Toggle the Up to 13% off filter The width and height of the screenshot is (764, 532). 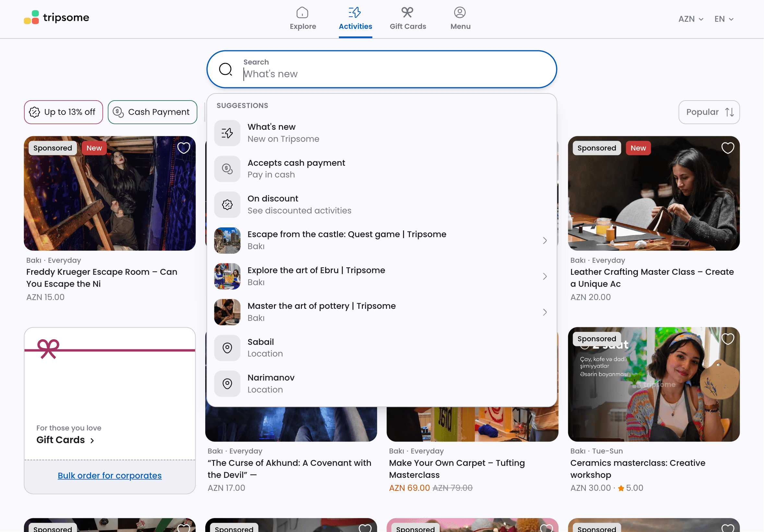[x=63, y=112]
